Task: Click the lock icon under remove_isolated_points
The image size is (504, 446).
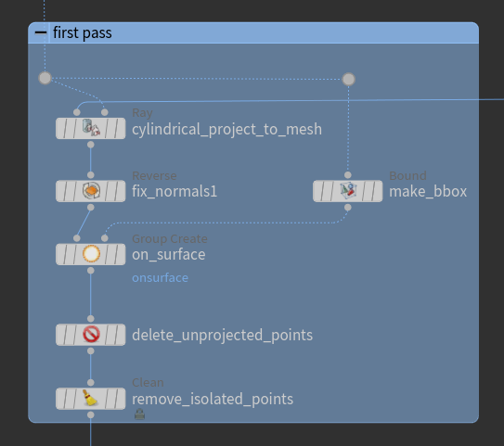Action: 139,414
